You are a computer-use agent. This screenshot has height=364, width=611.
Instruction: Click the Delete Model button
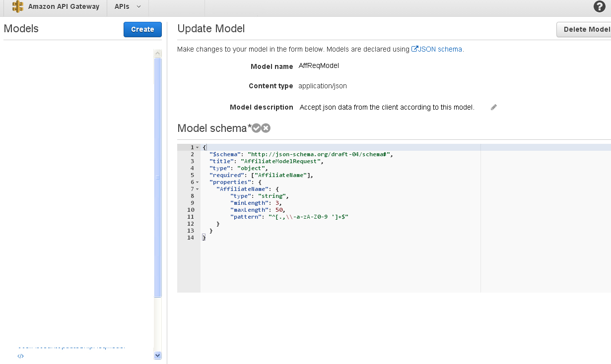(584, 29)
